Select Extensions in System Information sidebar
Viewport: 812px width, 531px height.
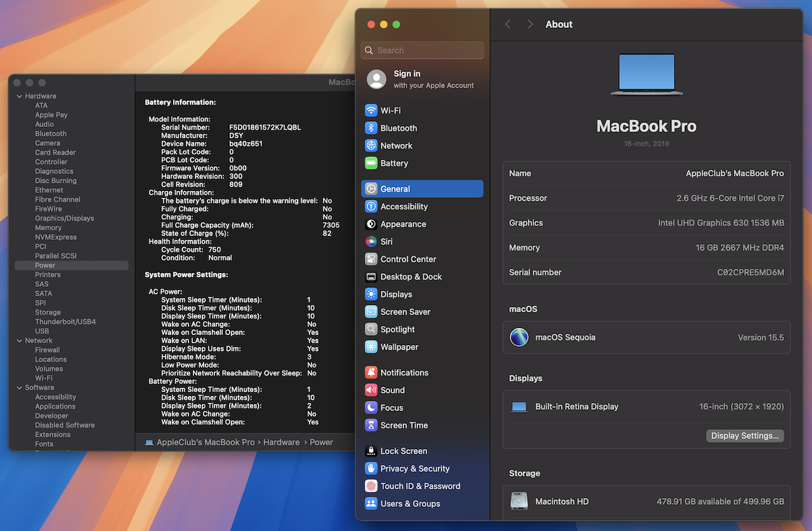point(53,435)
